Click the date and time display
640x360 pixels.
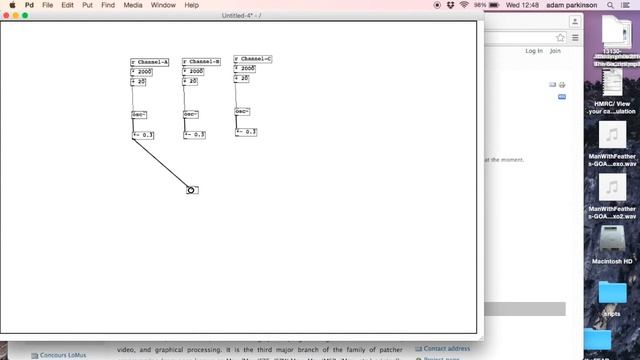(x=522, y=5)
